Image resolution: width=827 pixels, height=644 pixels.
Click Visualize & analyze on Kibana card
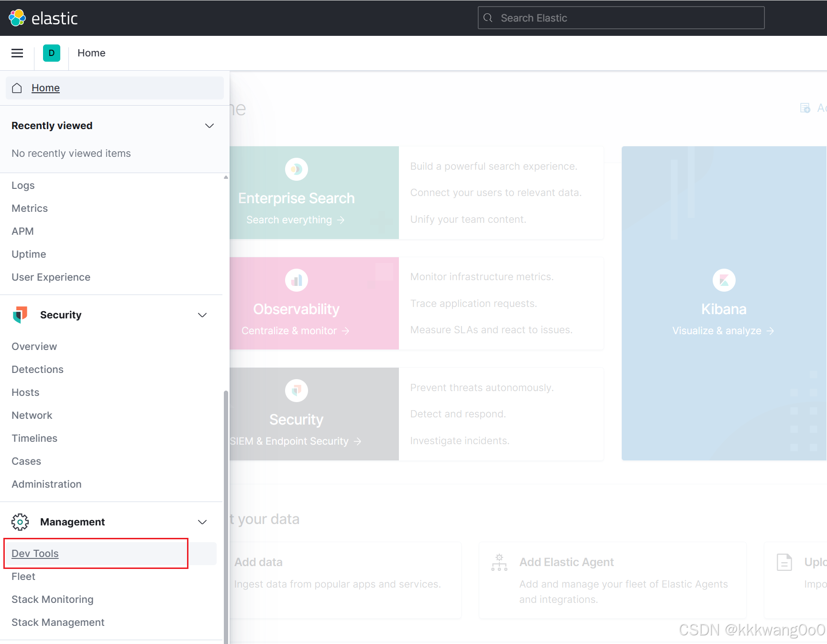[723, 331]
